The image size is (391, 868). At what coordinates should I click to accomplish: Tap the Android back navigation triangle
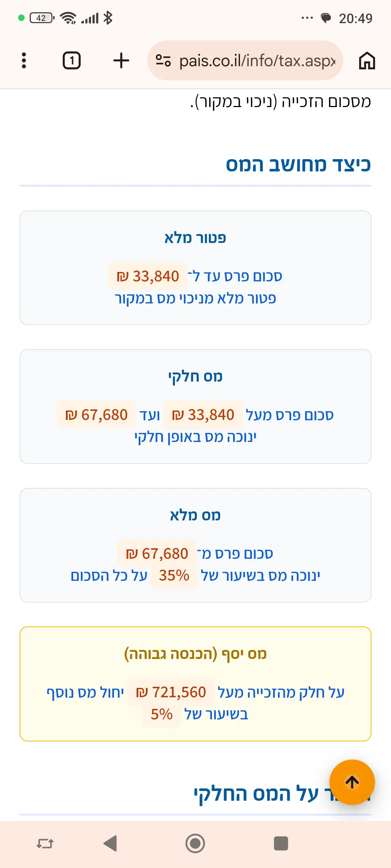(x=110, y=843)
